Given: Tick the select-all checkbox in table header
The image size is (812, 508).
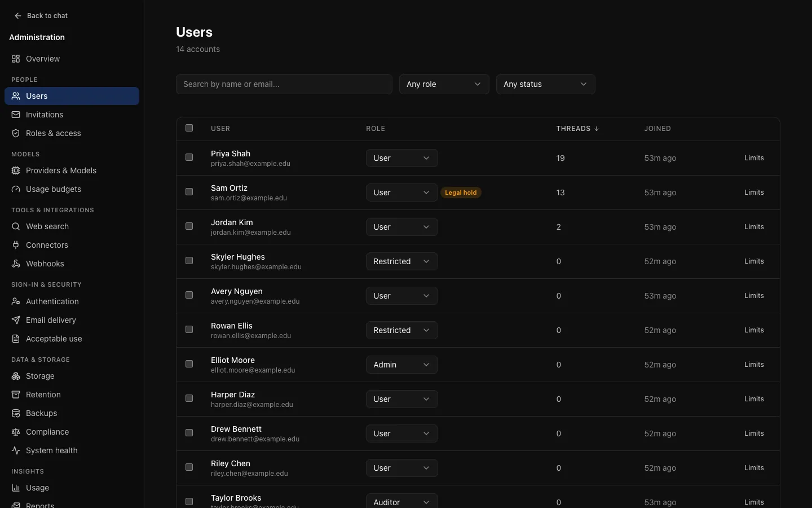Looking at the screenshot, I should [189, 128].
